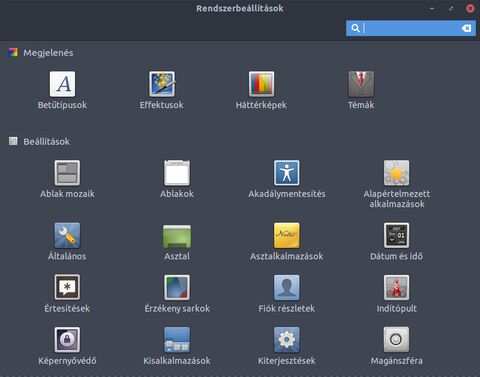Open the Érzékeny sarkok icon
This screenshot has width=480, height=377.
point(177,287)
